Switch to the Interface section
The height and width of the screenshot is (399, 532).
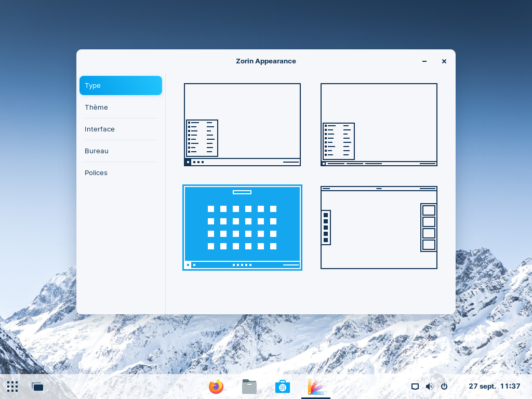tap(121, 129)
